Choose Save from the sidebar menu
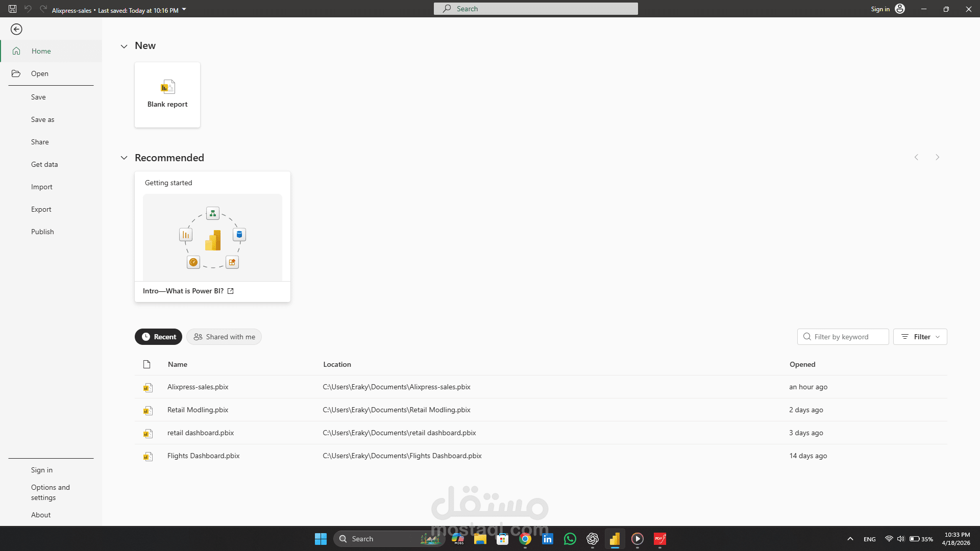The image size is (980, 551). 38,97
